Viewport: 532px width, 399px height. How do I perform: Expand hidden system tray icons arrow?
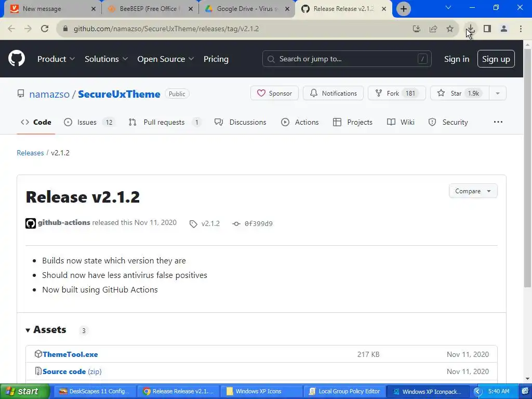[x=478, y=392]
